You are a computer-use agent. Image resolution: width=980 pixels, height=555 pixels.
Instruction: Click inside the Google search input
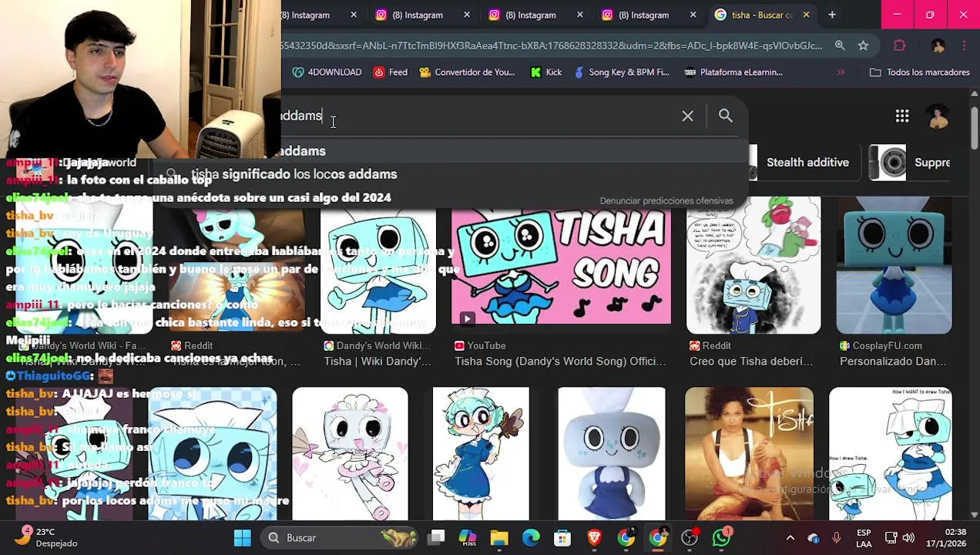coord(478,116)
